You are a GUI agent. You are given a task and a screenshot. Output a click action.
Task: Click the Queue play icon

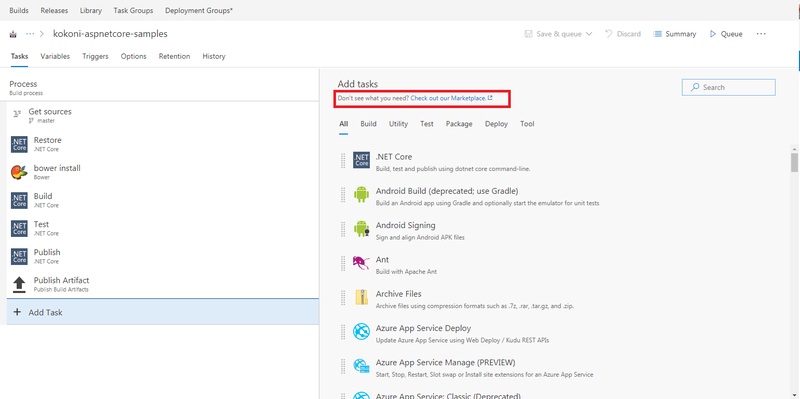[x=713, y=34]
